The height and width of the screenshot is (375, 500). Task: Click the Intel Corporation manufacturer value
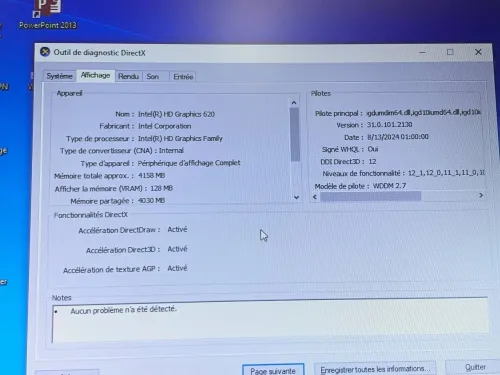[165, 126]
